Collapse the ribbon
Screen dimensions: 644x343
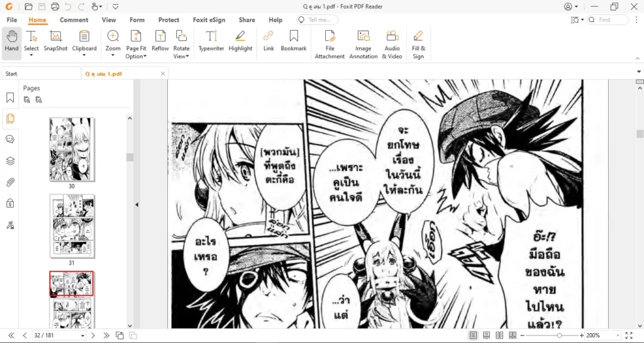point(638,58)
